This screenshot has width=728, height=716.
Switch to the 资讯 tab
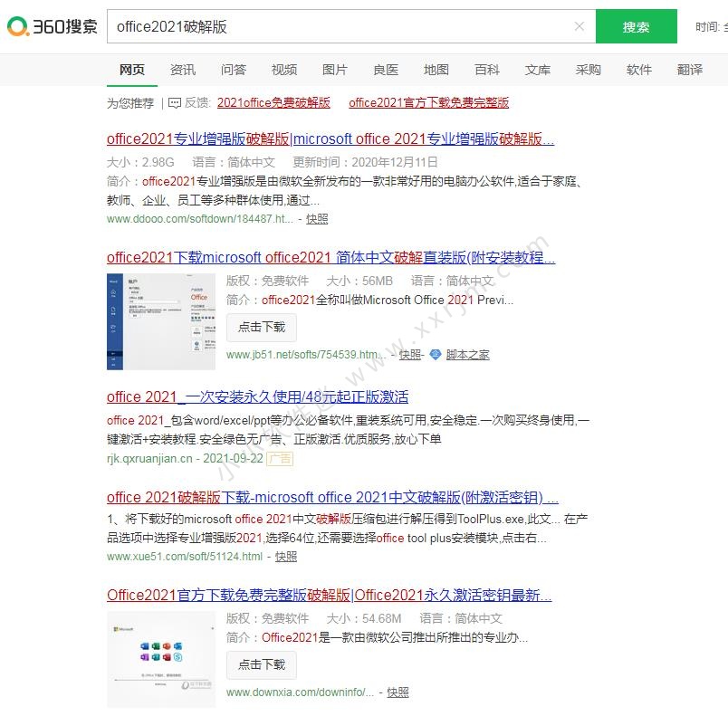(183, 70)
